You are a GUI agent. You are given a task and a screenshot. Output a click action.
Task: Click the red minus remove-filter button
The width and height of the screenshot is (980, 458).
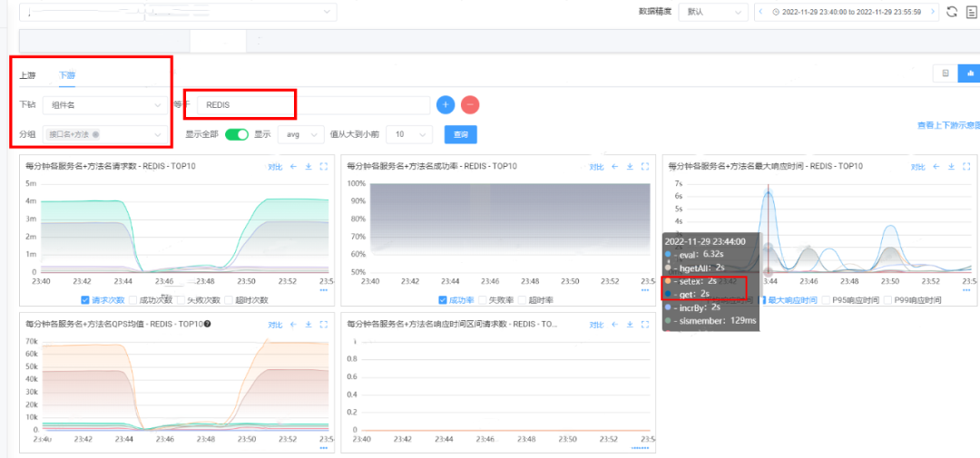pyautogui.click(x=470, y=104)
